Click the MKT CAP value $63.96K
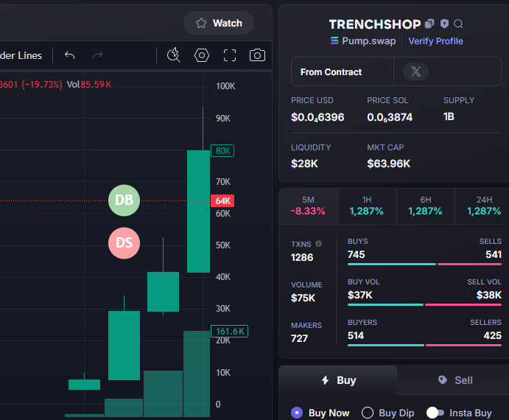The image size is (509, 420). tap(389, 164)
